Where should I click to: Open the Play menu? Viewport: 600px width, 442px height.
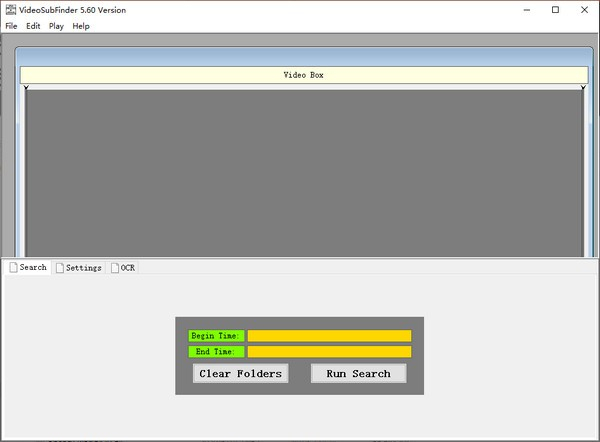pos(56,26)
